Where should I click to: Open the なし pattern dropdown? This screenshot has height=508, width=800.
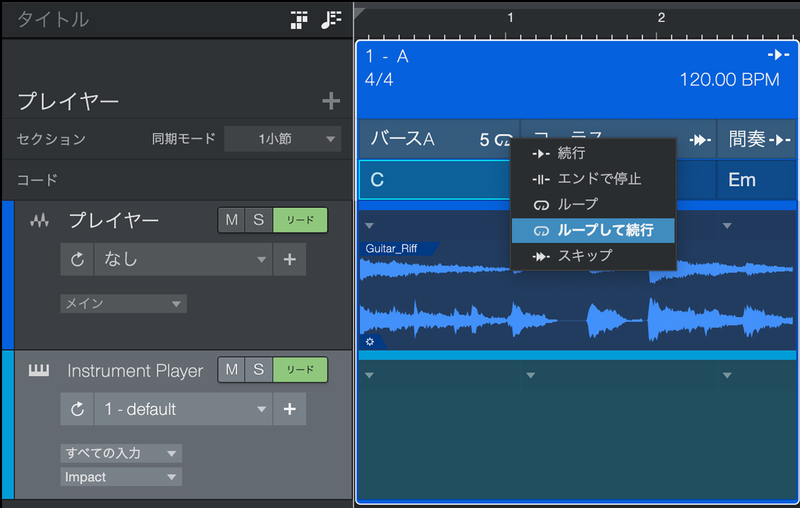pyautogui.click(x=183, y=260)
